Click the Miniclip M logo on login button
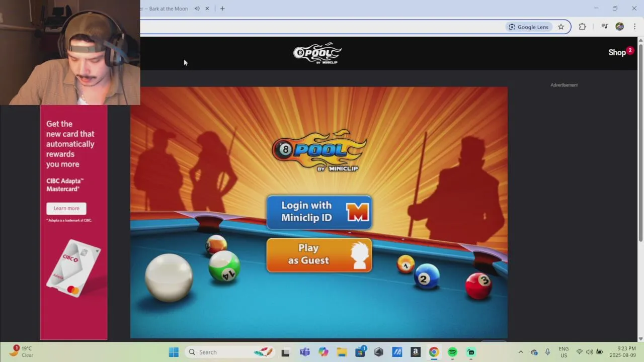Screen dimensions: 644x362 (x=358, y=212)
